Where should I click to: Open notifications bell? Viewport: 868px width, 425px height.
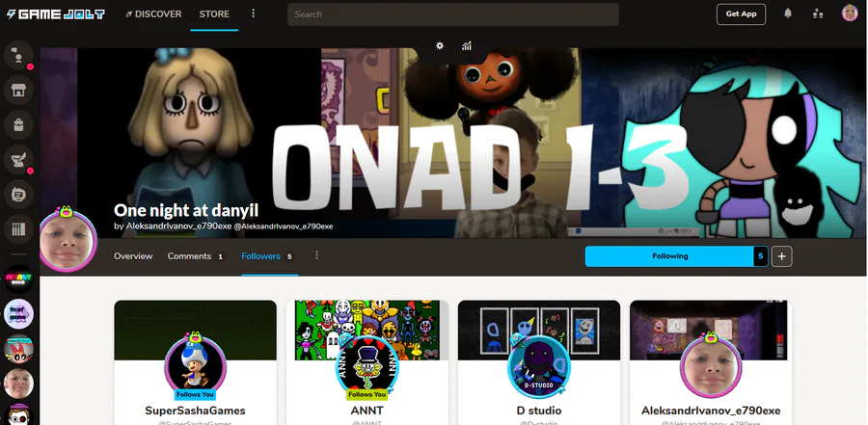pyautogui.click(x=788, y=13)
